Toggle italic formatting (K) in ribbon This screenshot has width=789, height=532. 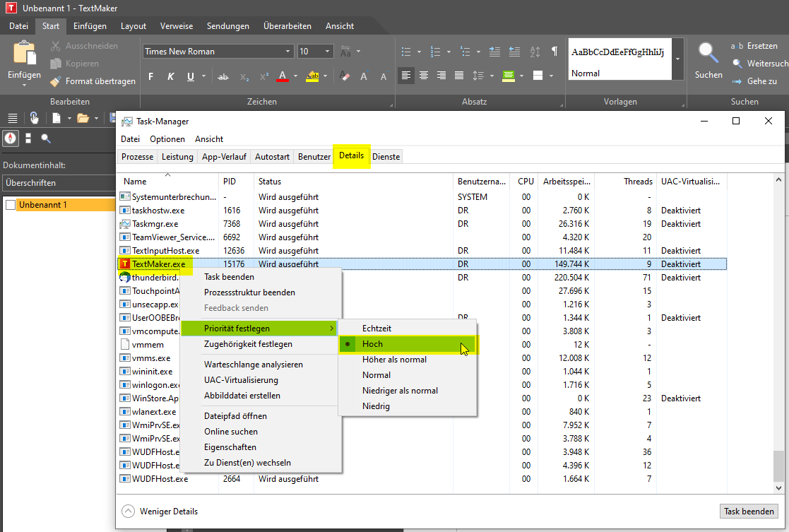170,77
